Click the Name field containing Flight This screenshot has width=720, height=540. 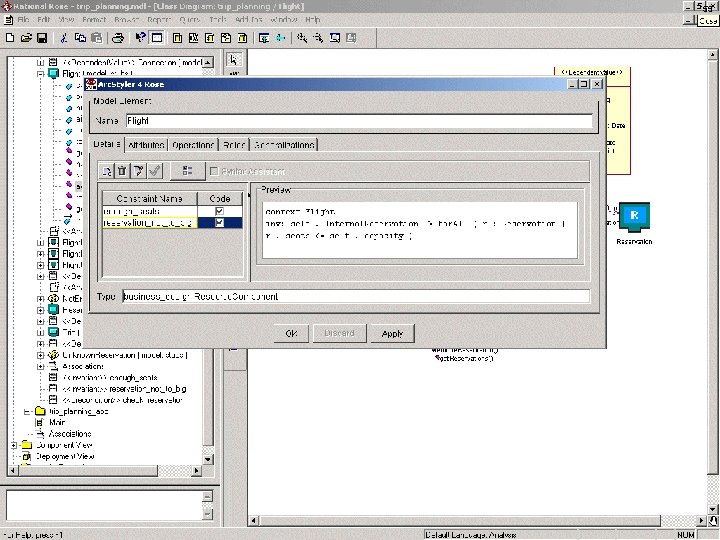pos(359,121)
